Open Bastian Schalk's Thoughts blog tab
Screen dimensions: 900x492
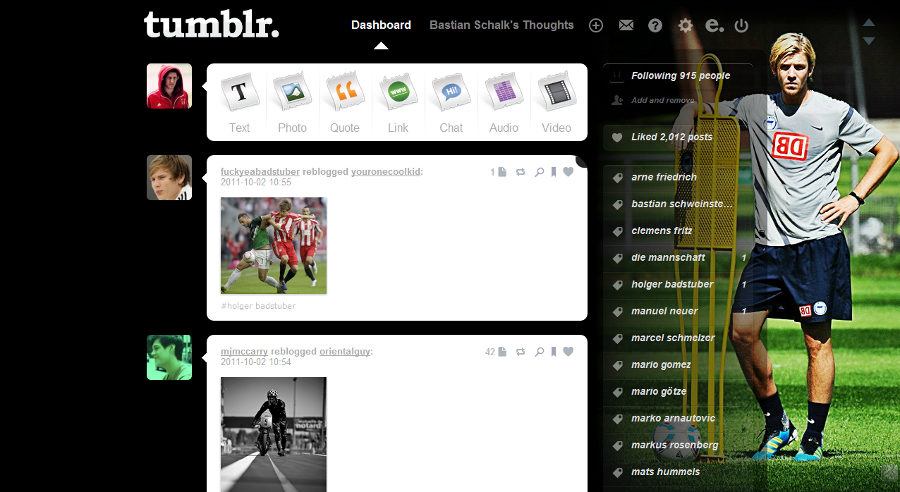[502, 25]
